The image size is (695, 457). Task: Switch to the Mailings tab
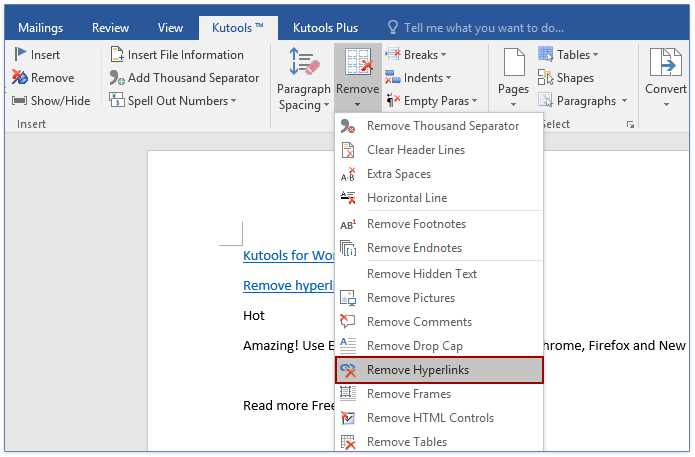tap(41, 28)
